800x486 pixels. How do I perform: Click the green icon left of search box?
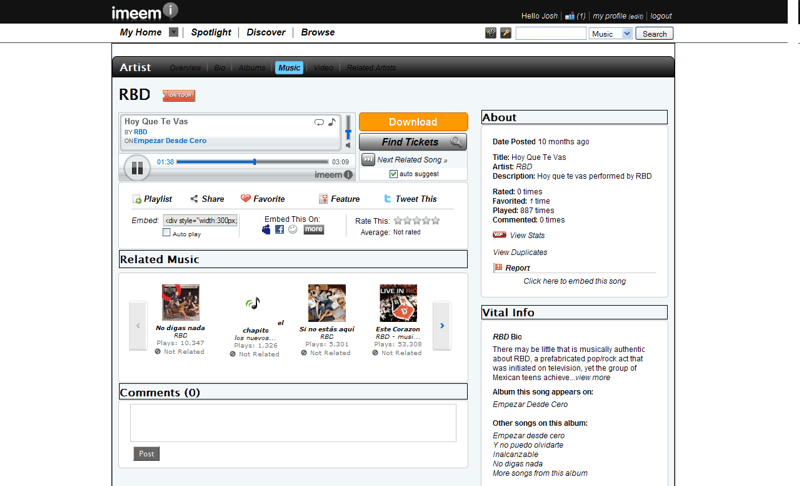tap(490, 34)
